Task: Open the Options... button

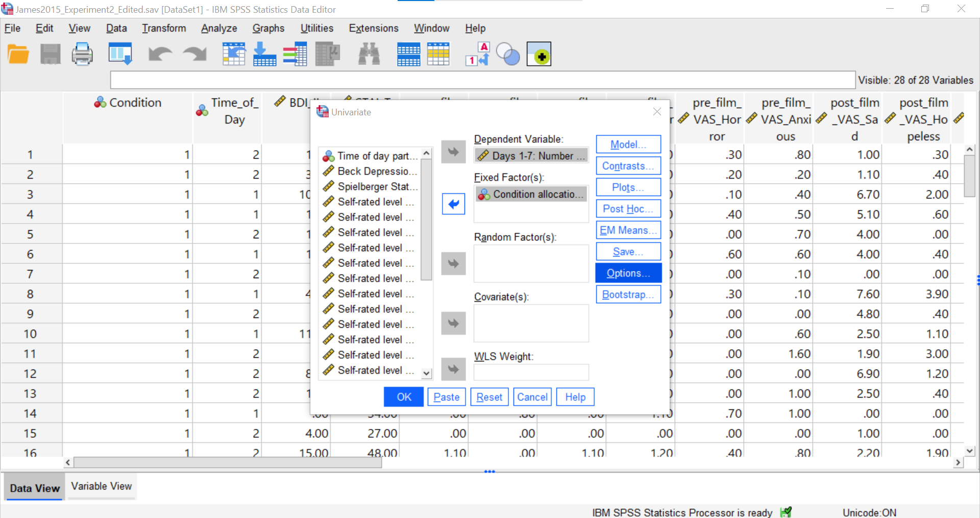Action: pyautogui.click(x=628, y=273)
